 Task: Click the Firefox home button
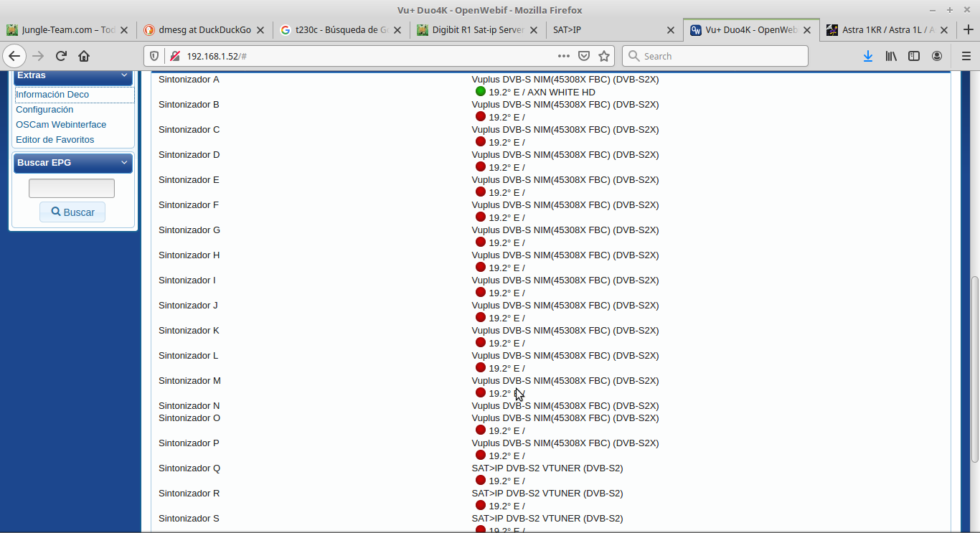[84, 56]
